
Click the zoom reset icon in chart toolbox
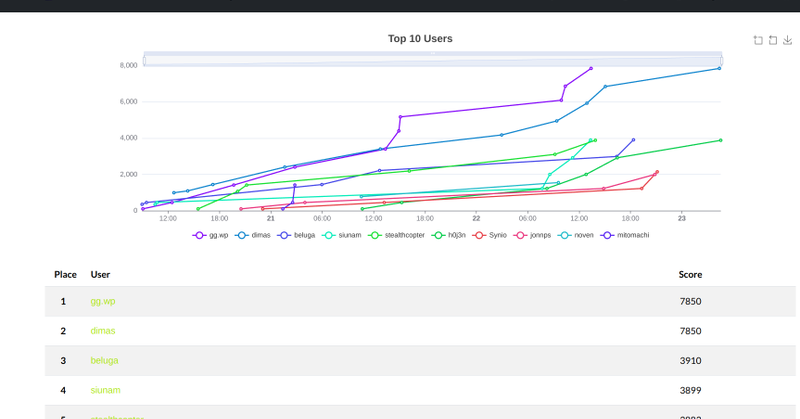point(773,40)
